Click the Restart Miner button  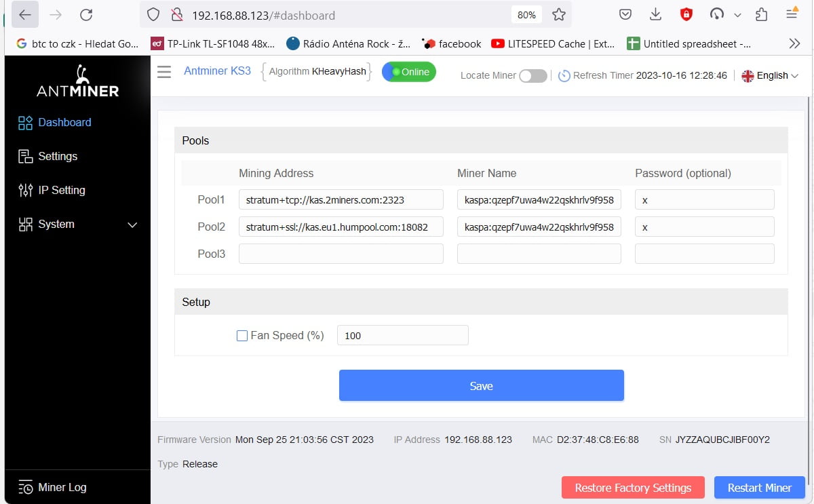click(x=759, y=488)
